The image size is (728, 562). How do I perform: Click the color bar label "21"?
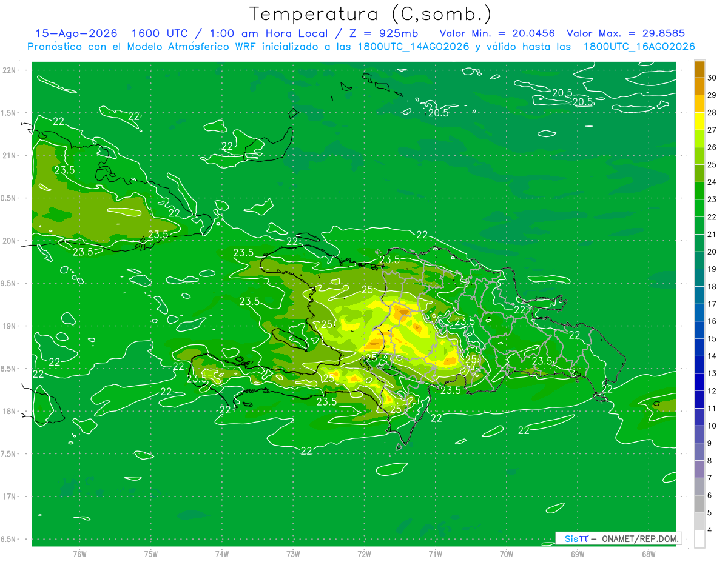click(712, 235)
